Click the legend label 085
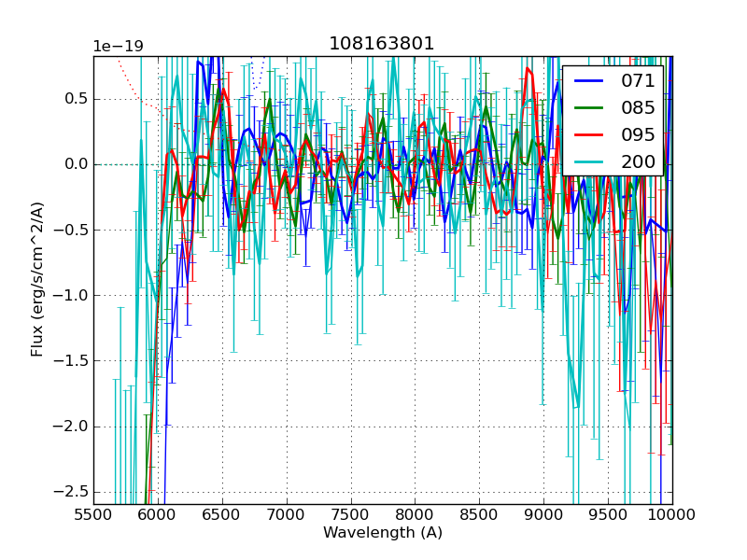 (638, 107)
